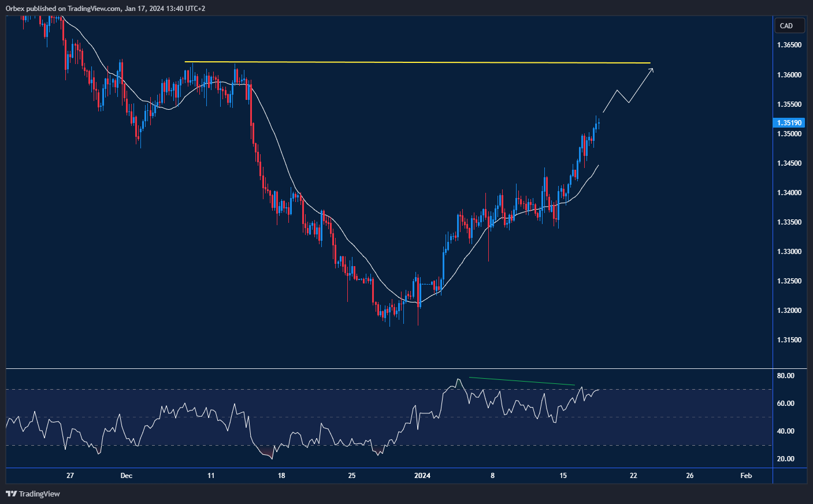Select the 2024 label on the date axis

(421, 475)
